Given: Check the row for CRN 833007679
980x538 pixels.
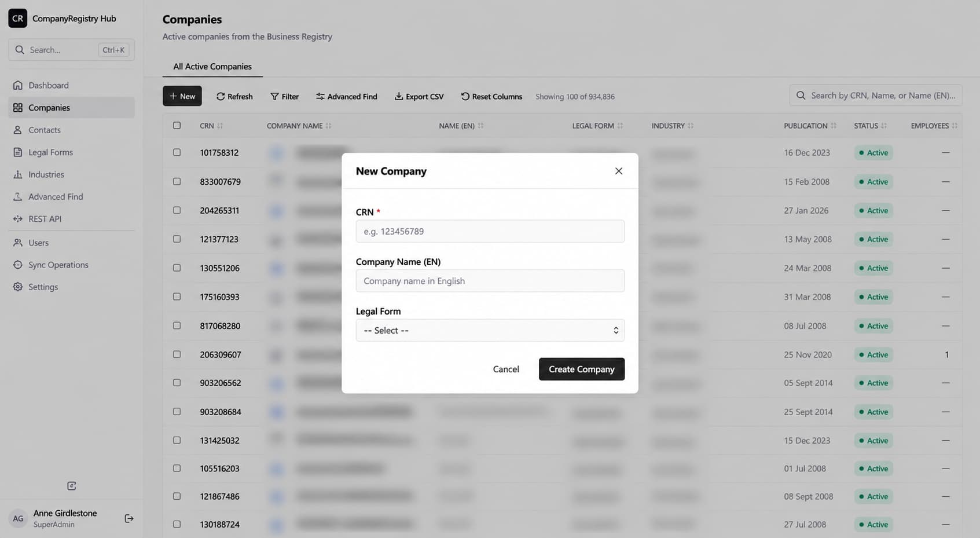Looking at the screenshot, I should pos(177,181).
